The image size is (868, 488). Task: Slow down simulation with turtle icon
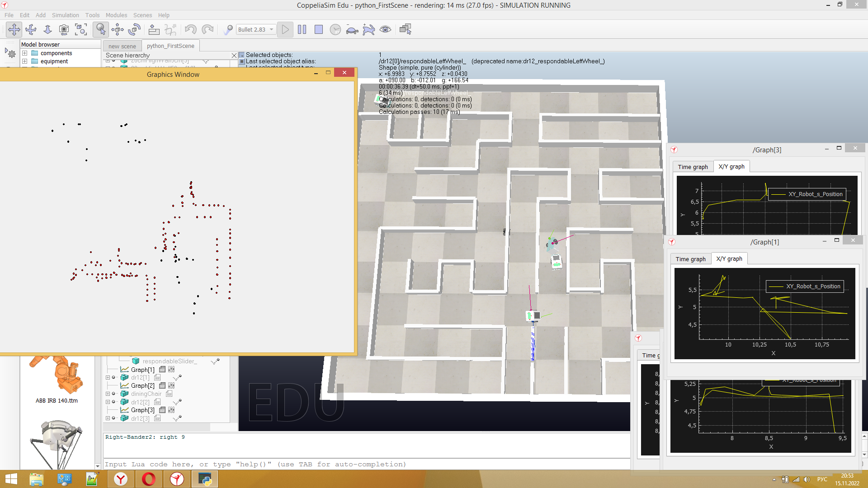pyautogui.click(x=352, y=30)
